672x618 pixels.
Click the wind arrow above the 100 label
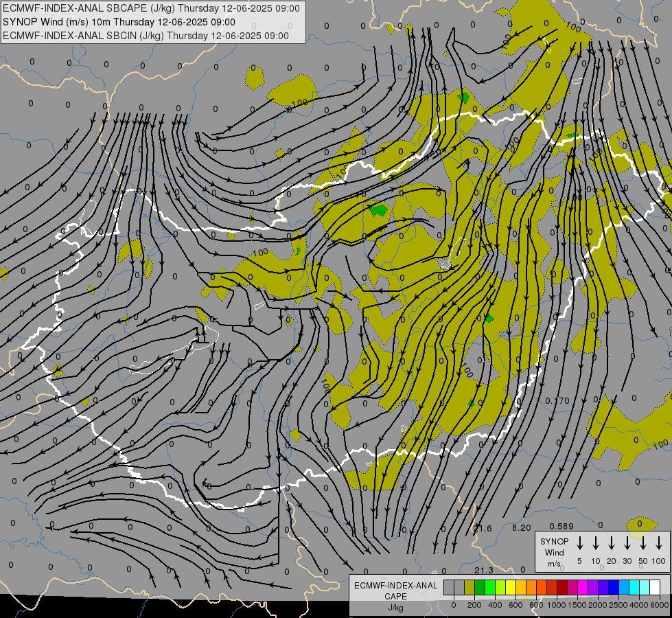(659, 543)
